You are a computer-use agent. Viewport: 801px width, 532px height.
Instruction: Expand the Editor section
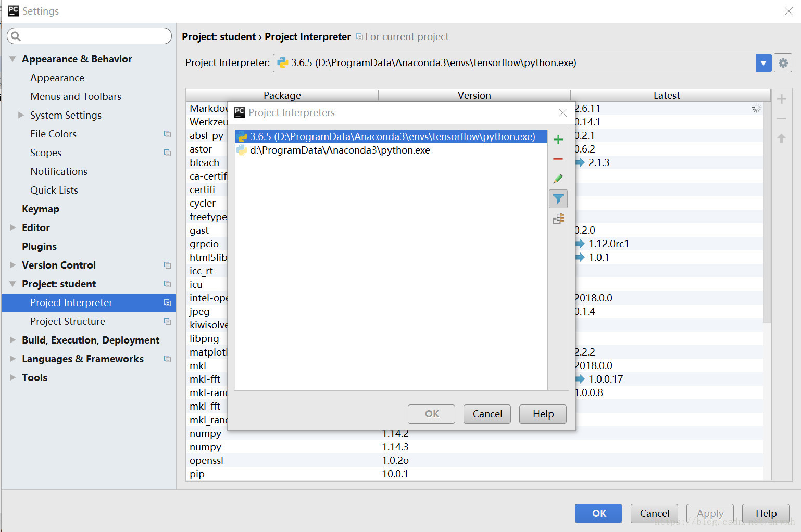pyautogui.click(x=12, y=227)
